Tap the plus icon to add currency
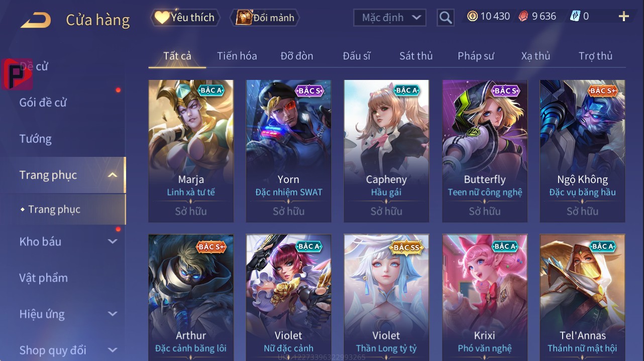644x361 pixels. coord(623,17)
